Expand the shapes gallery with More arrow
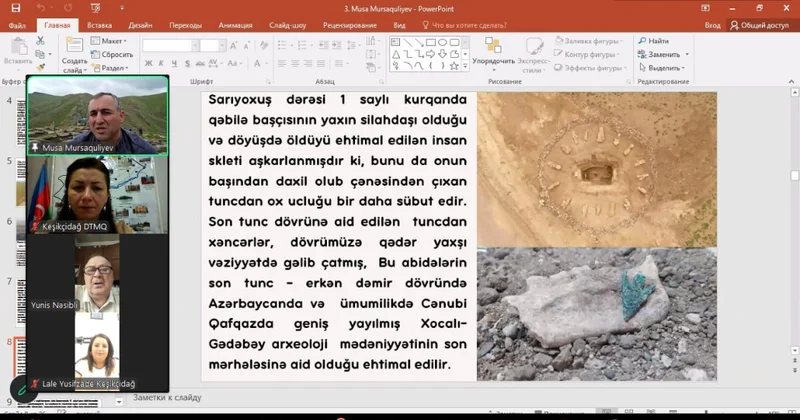 point(465,66)
